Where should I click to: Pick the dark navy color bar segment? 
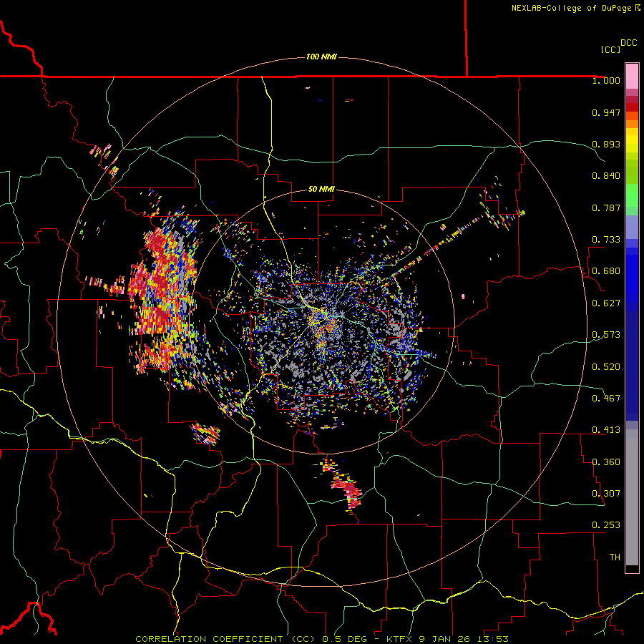(x=632, y=366)
